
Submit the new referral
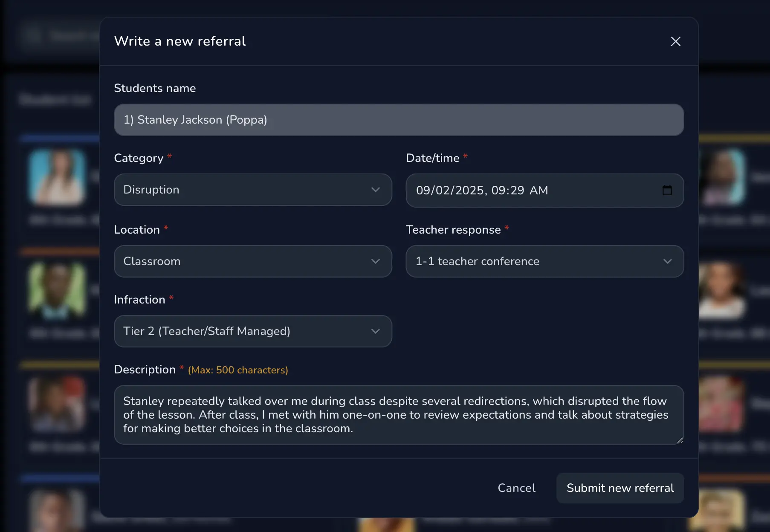620,488
